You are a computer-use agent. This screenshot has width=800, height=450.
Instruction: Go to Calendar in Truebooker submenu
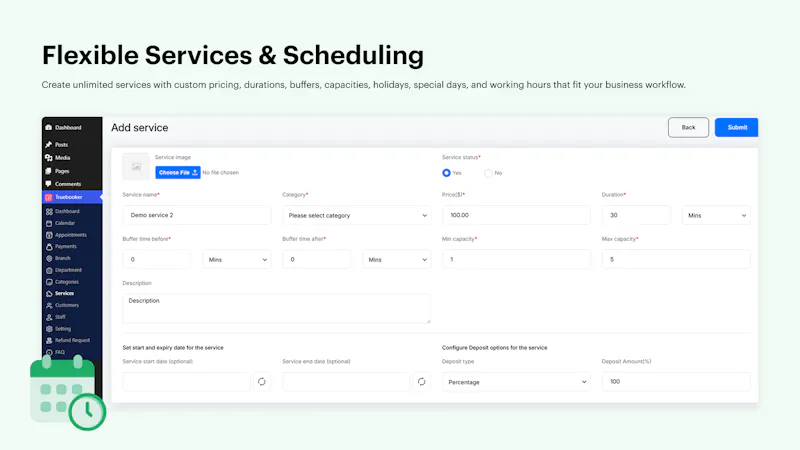click(x=65, y=223)
